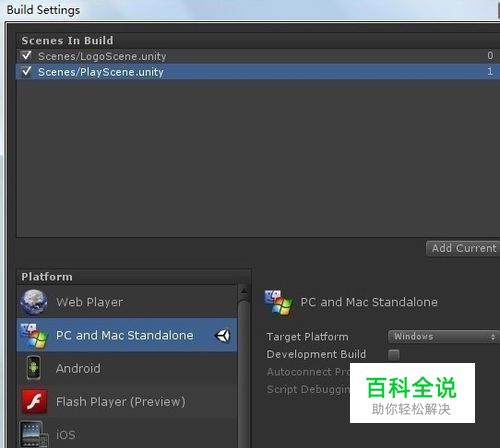Click the PC and Mac Standalone platform icon

tap(34, 335)
